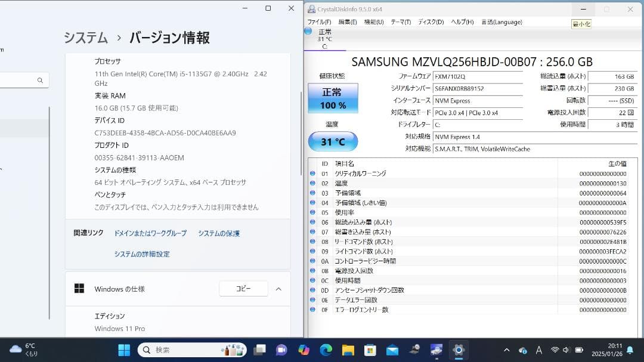The image size is (644, 362).
Task: Click the コピー button
Action: (243, 288)
